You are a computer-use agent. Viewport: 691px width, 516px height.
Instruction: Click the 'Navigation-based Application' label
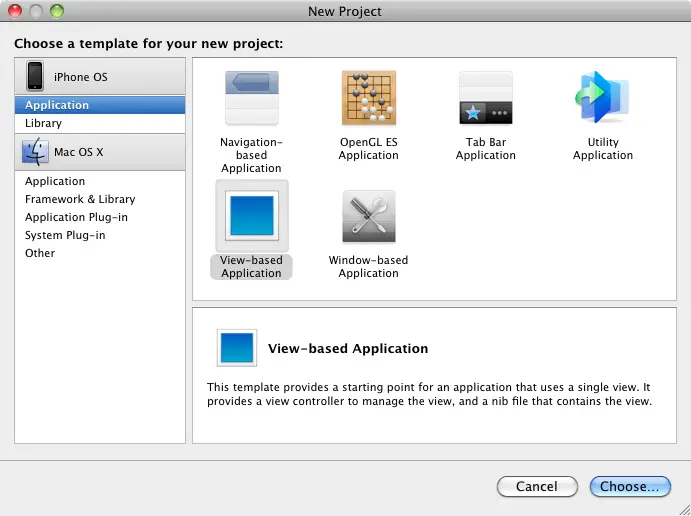251,155
